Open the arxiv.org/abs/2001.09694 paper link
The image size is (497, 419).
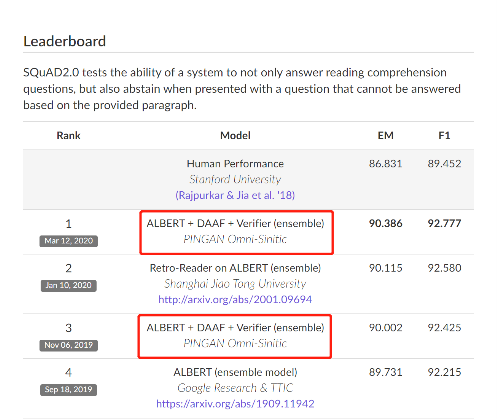(x=235, y=299)
